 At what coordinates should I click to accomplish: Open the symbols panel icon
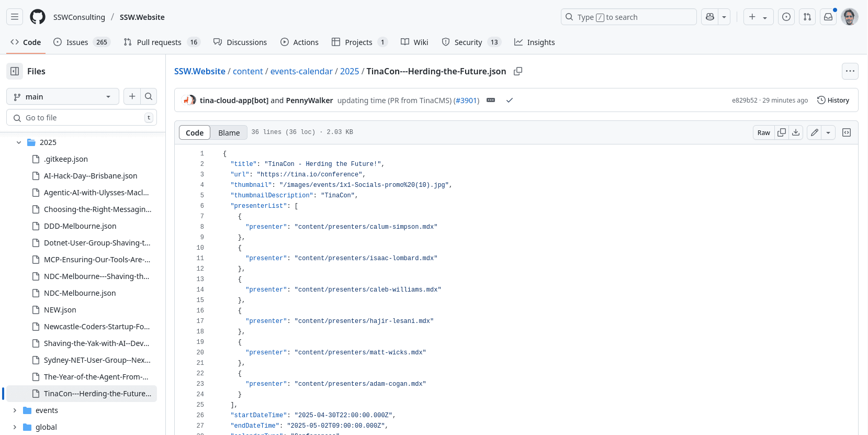(x=847, y=132)
